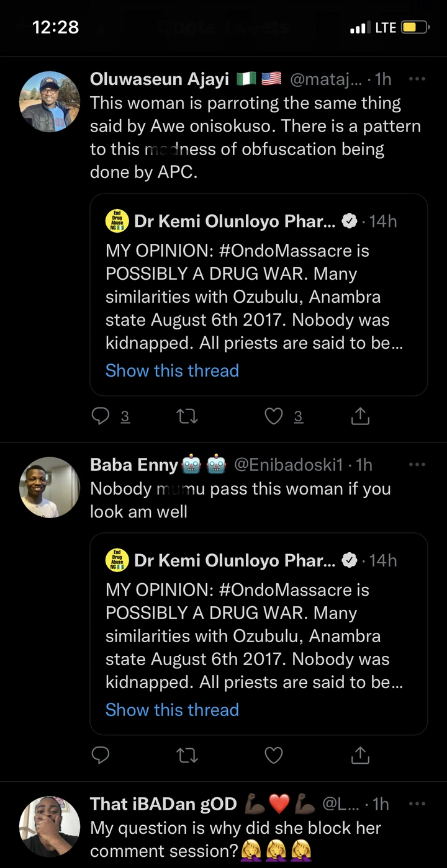Screen dimensions: 447x868
Task: Tap 'Show this thread' in second quoted tweet
Action: pos(172,709)
